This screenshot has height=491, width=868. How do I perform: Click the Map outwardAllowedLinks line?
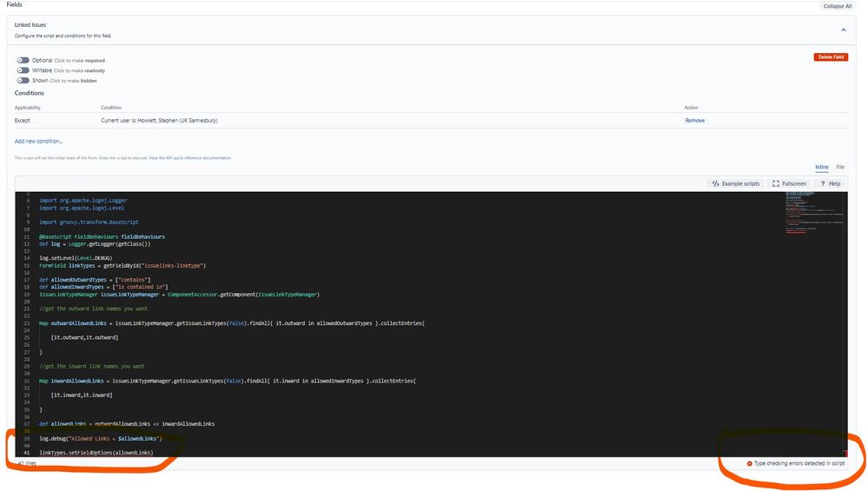point(232,323)
